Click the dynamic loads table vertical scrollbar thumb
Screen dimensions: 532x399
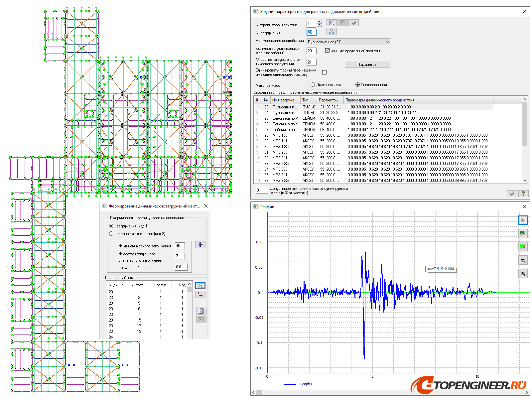(x=525, y=124)
